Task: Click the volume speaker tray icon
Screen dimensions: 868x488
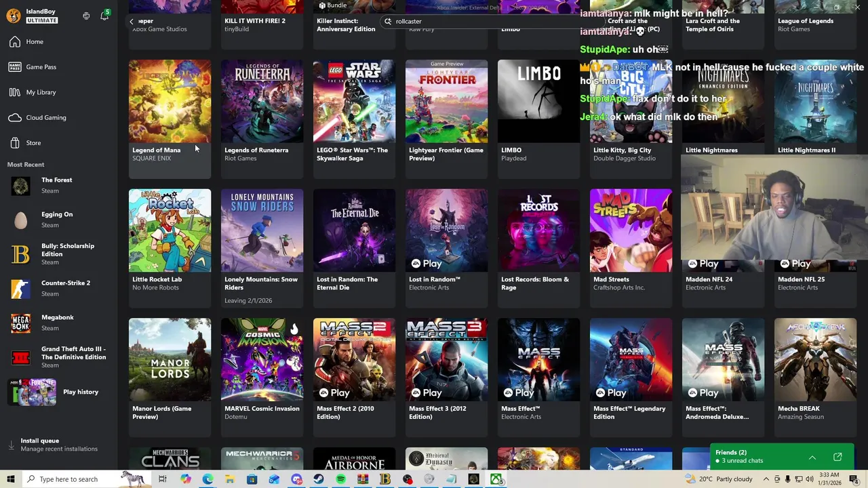Action: 810,479
